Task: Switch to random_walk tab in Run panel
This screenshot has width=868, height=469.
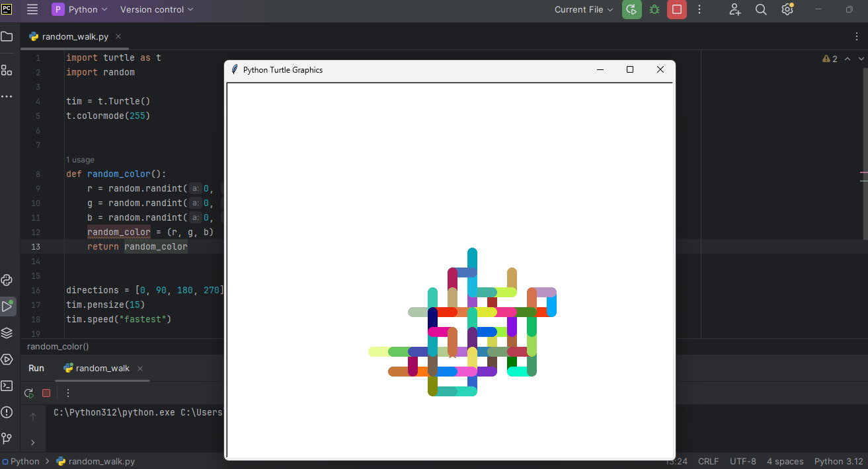Action: 102,369
